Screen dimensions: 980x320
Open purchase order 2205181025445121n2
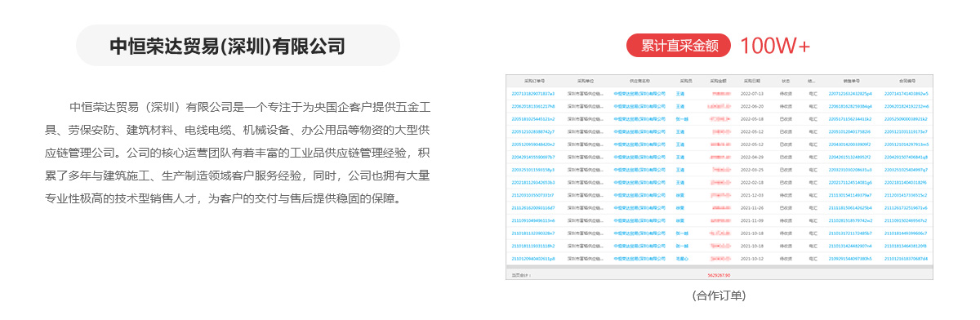(x=532, y=118)
